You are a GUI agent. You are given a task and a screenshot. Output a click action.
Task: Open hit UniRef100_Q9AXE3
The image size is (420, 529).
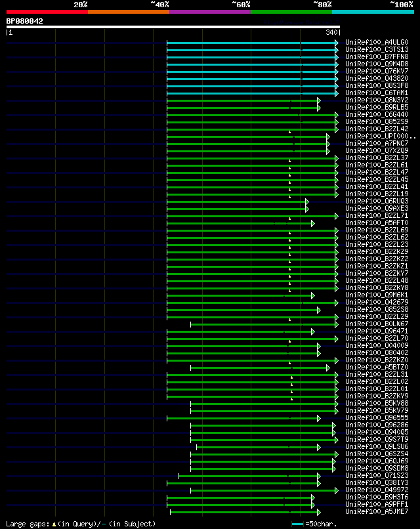(377, 208)
